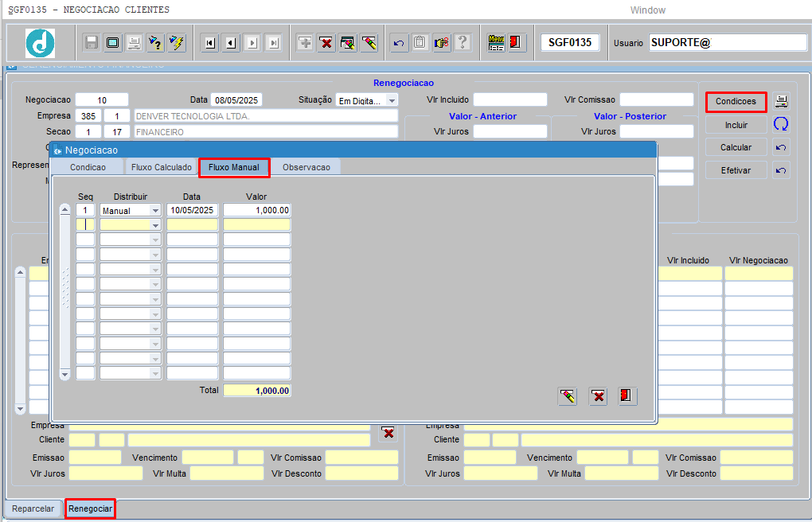
Task: Open the Menu toolbar icon
Action: click(496, 42)
